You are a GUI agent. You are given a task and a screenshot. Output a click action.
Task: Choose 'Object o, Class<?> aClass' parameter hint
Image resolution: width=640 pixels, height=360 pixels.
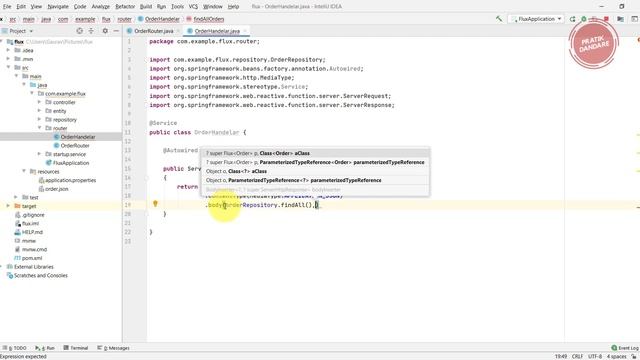pos(315,171)
